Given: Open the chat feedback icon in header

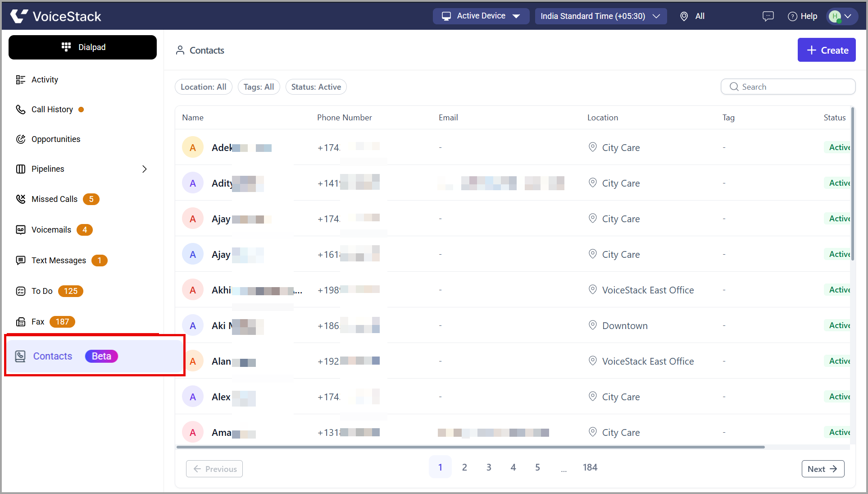Looking at the screenshot, I should pos(768,16).
